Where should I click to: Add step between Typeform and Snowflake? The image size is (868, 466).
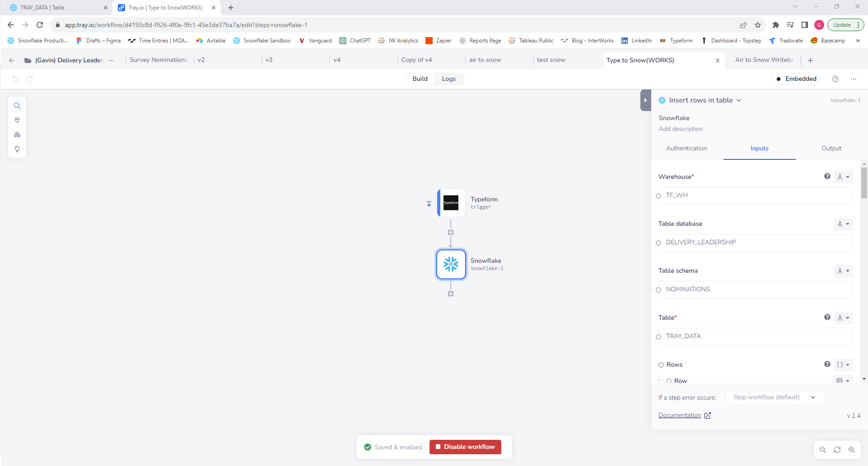(451, 233)
